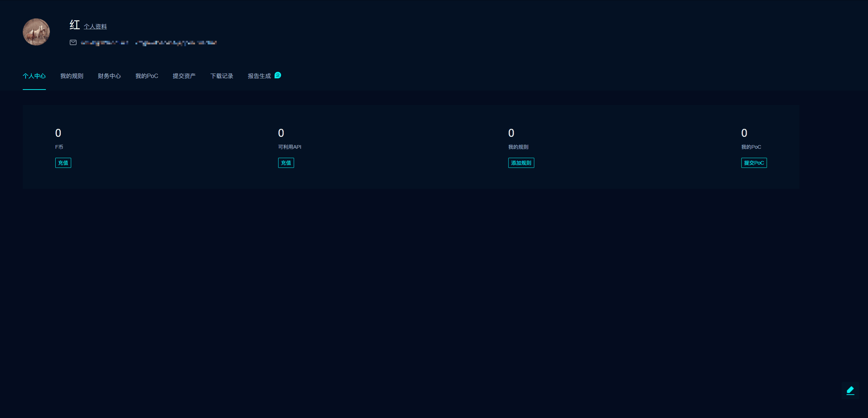Switch to the 报告生成 tab

pyautogui.click(x=259, y=76)
